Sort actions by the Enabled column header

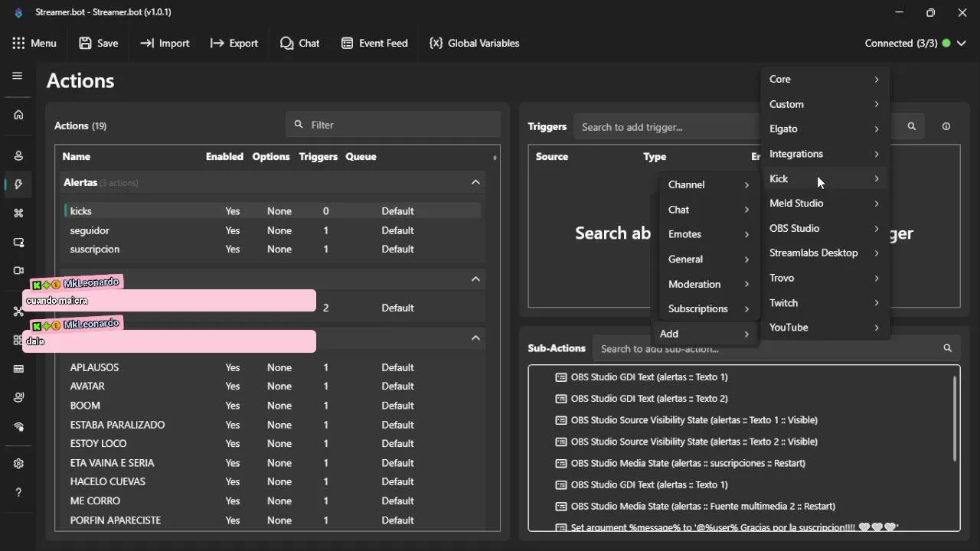(224, 157)
